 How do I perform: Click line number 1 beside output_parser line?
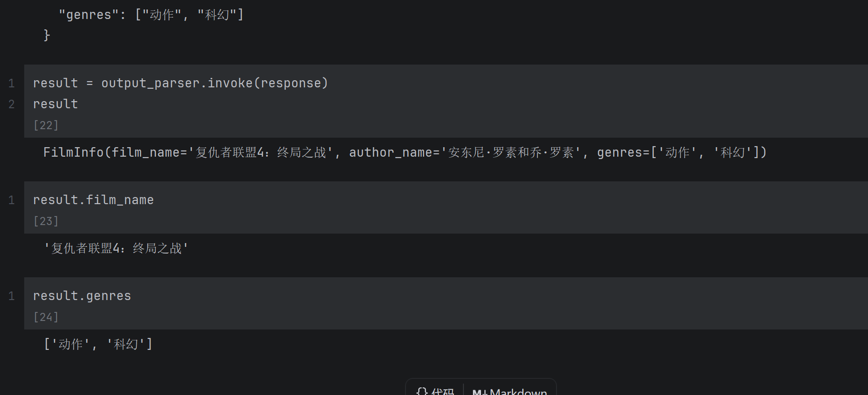[x=12, y=83]
